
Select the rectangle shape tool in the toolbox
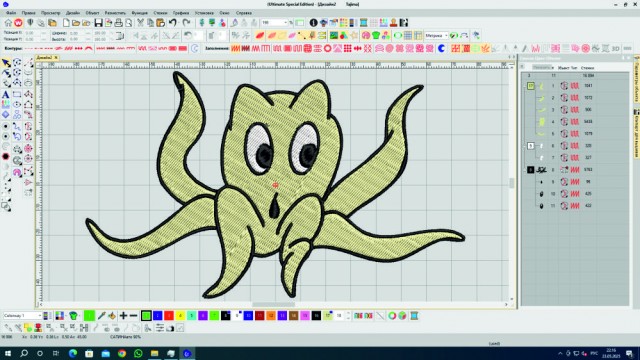click(x=17, y=94)
